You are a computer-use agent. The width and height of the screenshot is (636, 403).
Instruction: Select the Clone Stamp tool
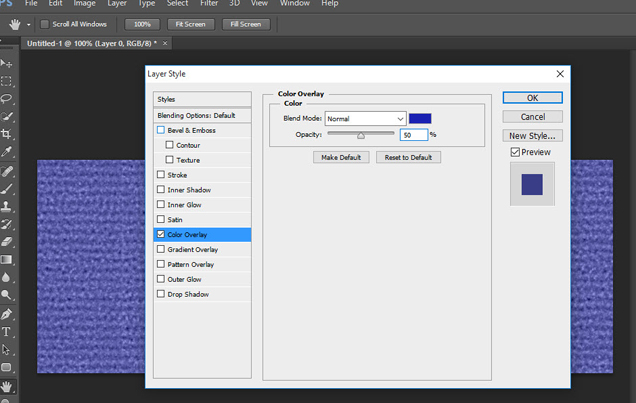[x=7, y=207]
